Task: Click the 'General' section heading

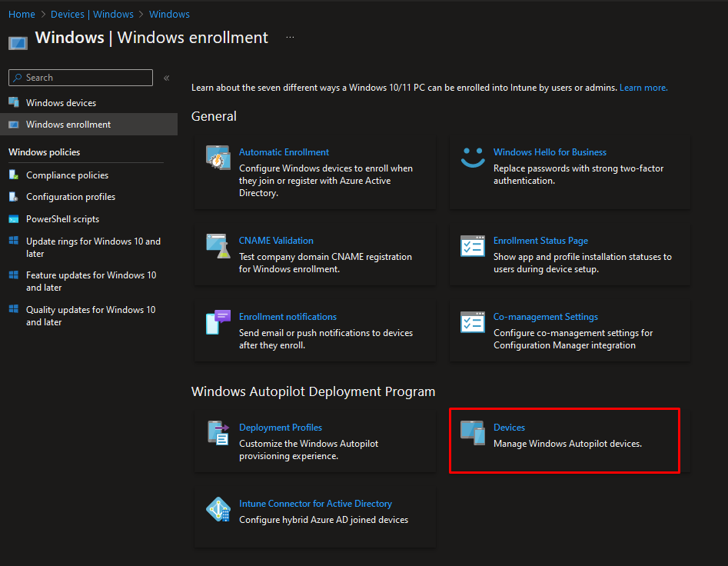Action: point(214,116)
